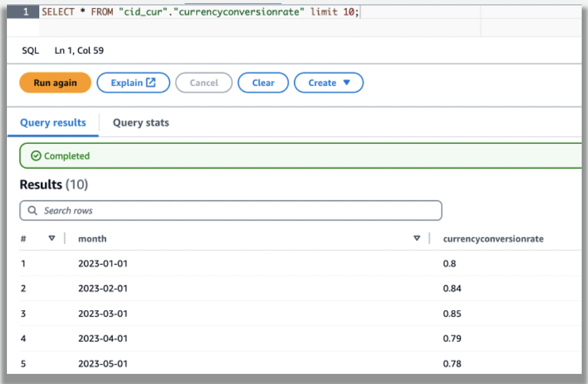The height and width of the screenshot is (384, 588).
Task: Click the Cancel button
Action: point(204,83)
